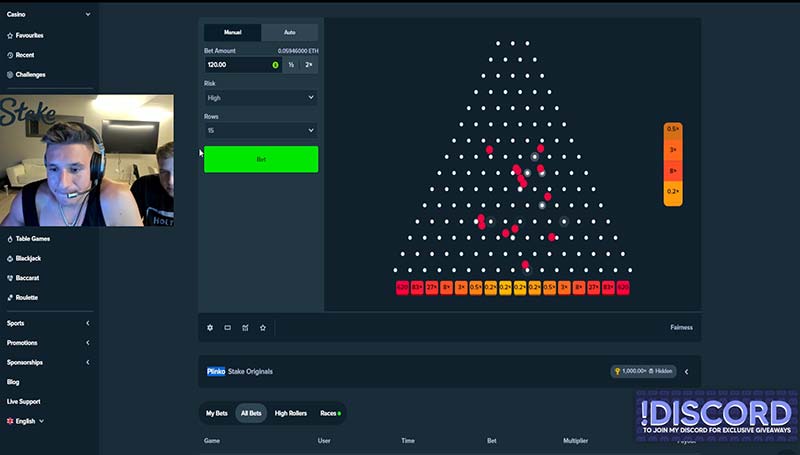Click the Table Games icon in sidebar
This screenshot has width=800, height=455.
[10, 239]
